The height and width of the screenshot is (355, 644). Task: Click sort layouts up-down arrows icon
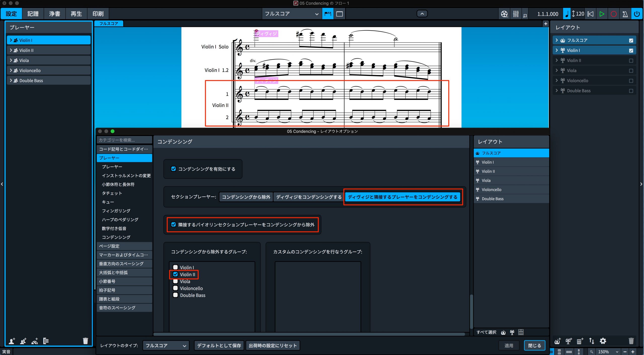click(x=592, y=341)
